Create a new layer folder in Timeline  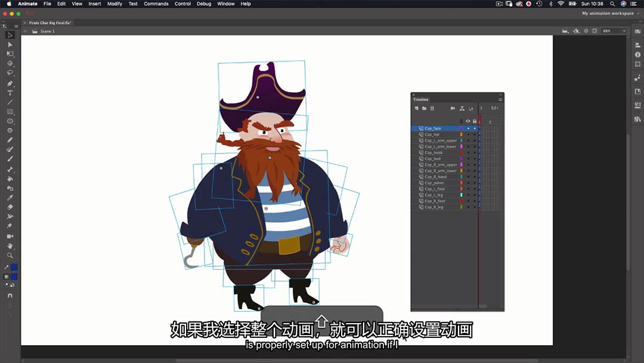425,109
